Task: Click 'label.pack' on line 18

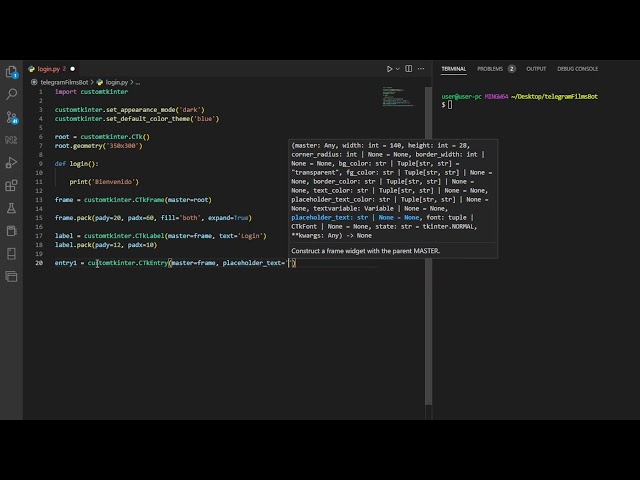Action: coord(73,245)
